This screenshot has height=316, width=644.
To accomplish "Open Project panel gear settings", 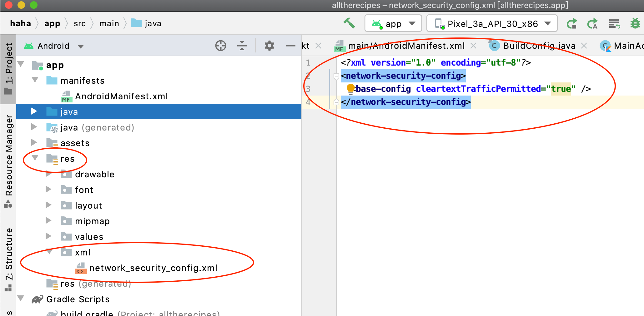I will coord(269,46).
